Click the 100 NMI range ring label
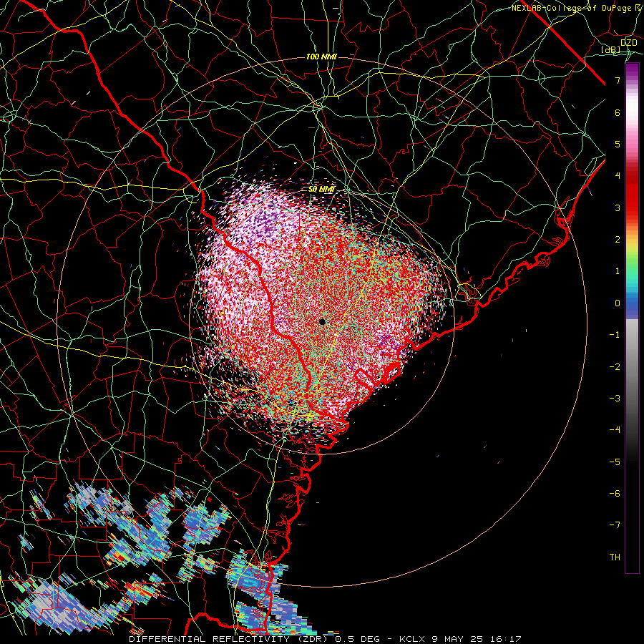 tap(321, 57)
